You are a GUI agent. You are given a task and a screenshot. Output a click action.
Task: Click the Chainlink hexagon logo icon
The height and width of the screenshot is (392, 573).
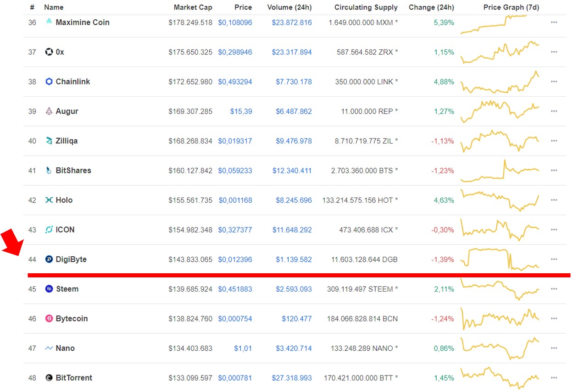pos(49,82)
